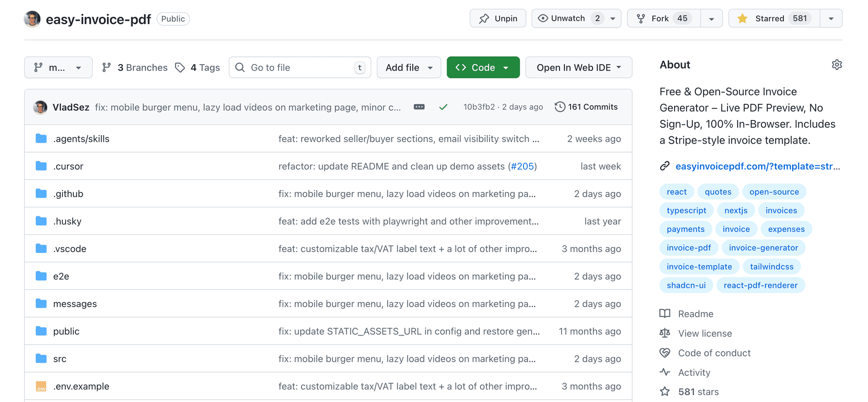Image resolution: width=868 pixels, height=402 pixels.
Task: Click the Readme book icon
Action: tap(665, 313)
